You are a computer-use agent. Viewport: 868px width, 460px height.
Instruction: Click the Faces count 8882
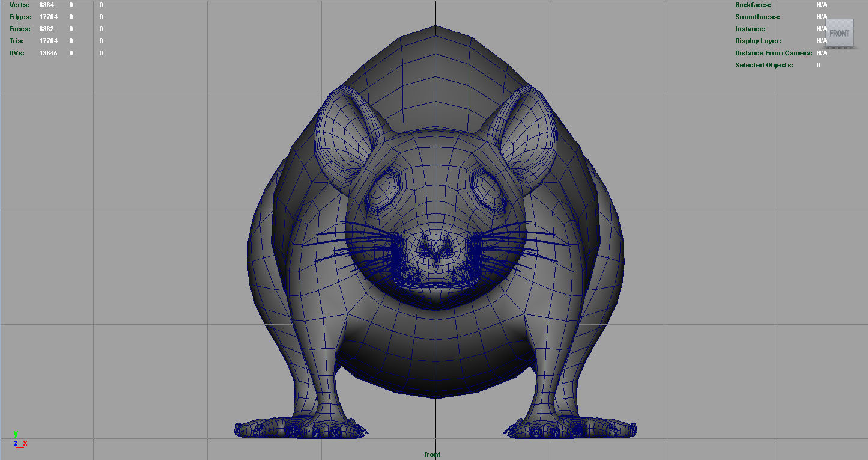coord(47,29)
